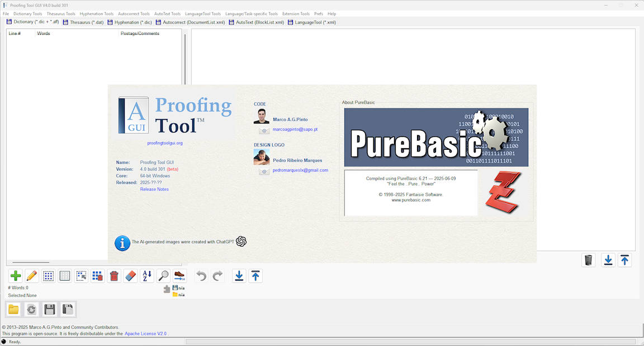Viewport: 644px width, 346px height.
Task: Open the Apache License V2.0 link
Action: (x=146, y=334)
